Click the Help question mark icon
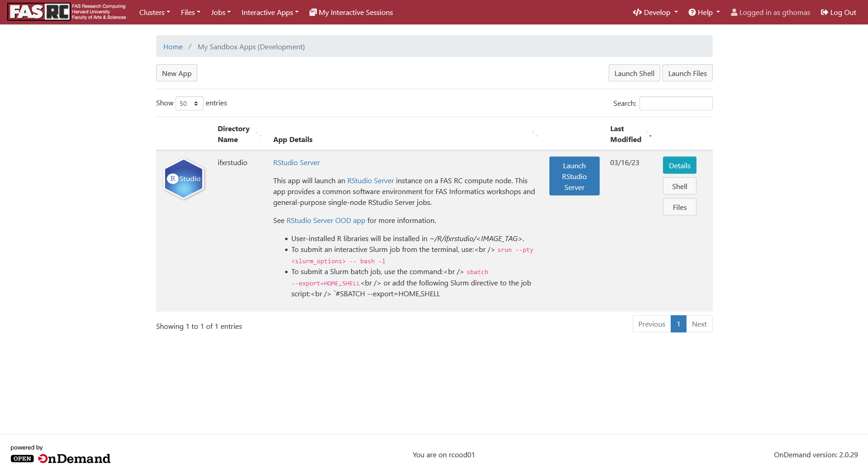 click(692, 12)
